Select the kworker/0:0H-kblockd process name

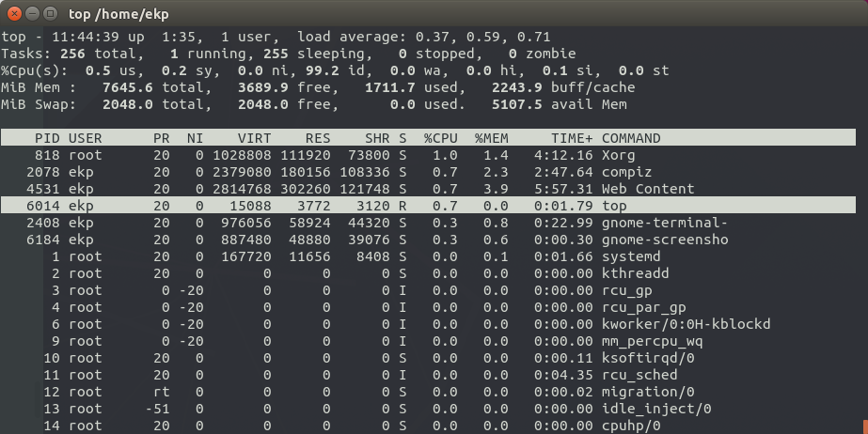[x=686, y=324]
